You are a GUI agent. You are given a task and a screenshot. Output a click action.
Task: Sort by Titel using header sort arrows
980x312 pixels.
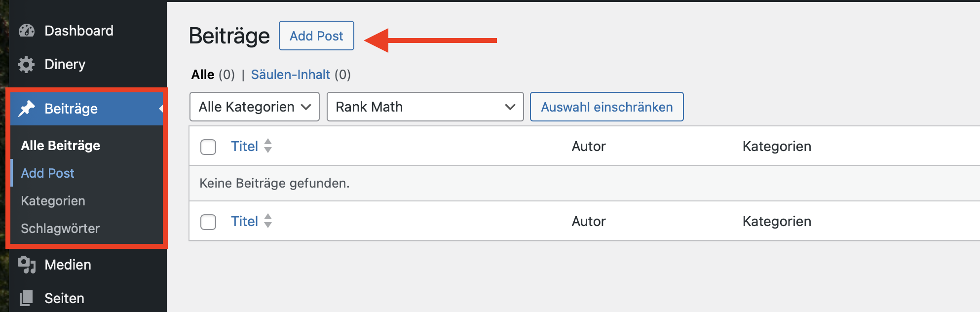click(x=268, y=146)
